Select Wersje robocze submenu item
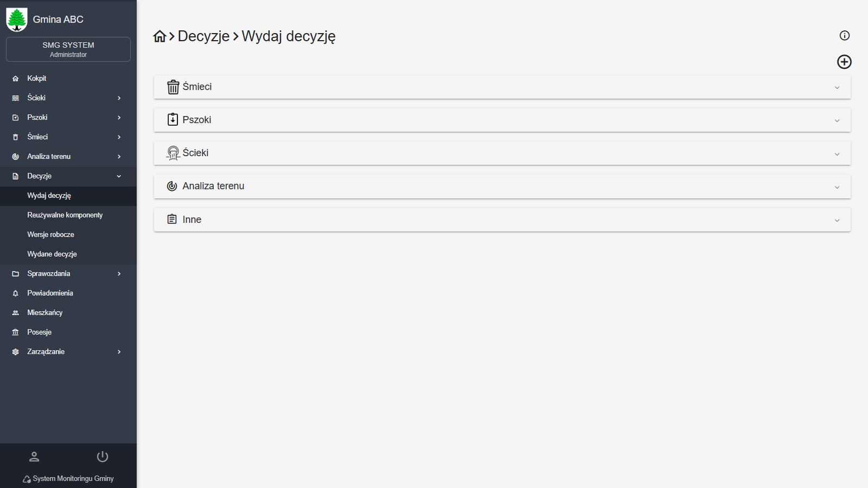 pyautogui.click(x=50, y=235)
